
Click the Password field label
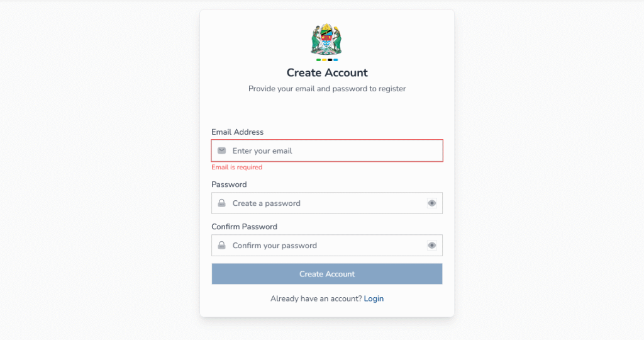(x=229, y=184)
